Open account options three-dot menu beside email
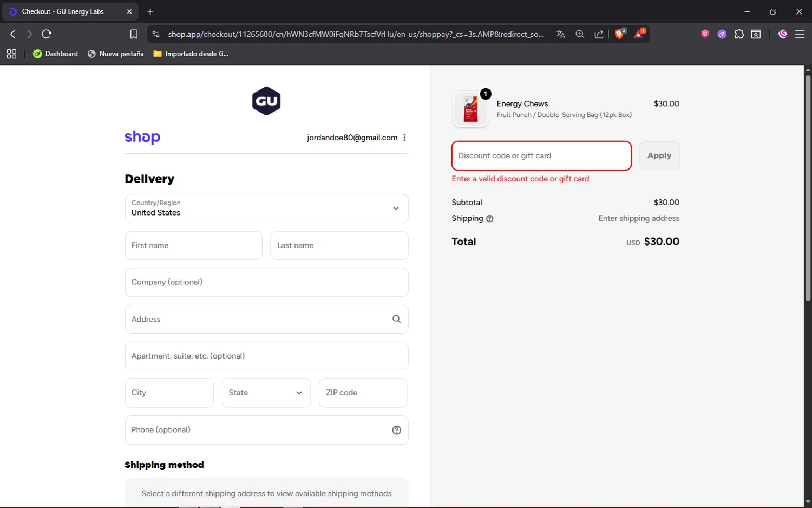Screen dimensions: 812x508 (404, 138)
